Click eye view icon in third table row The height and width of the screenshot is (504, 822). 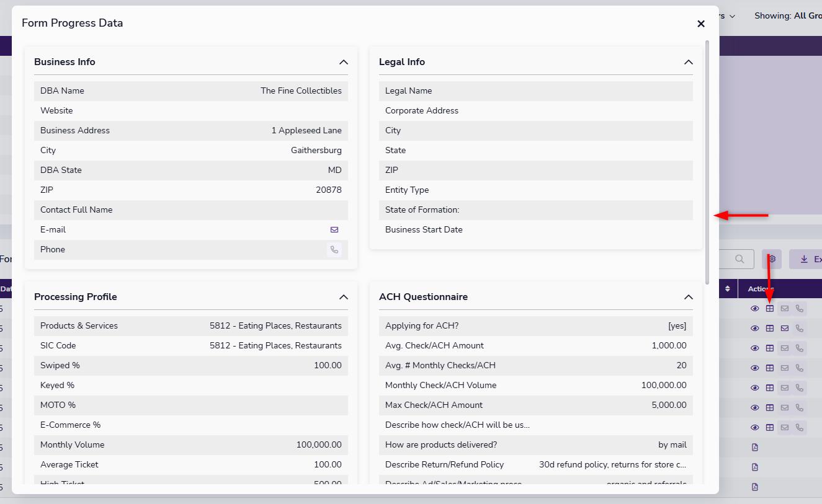tap(755, 348)
